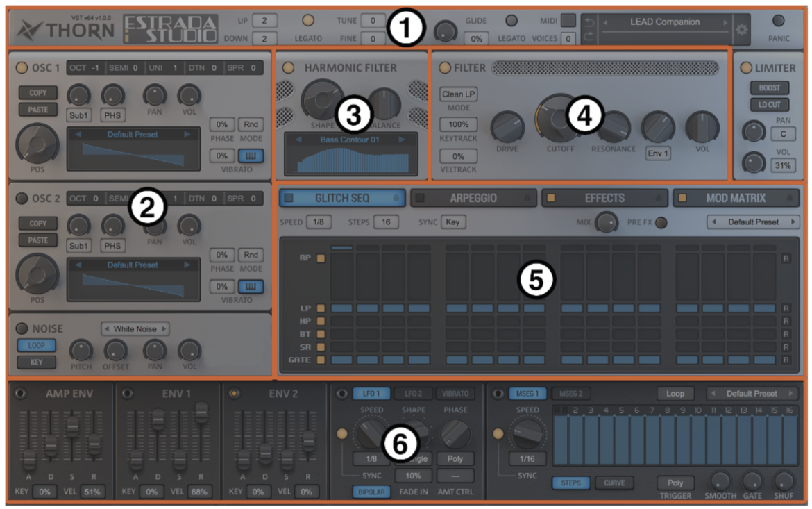Screen dimensions: 812x509
Task: Click the R randomize button on GATE row
Action: (786, 360)
